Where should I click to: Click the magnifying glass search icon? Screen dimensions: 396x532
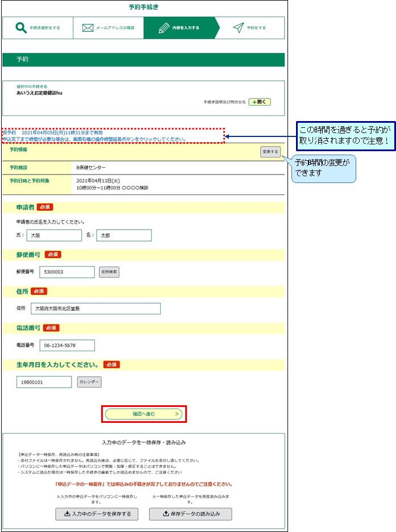(21, 28)
